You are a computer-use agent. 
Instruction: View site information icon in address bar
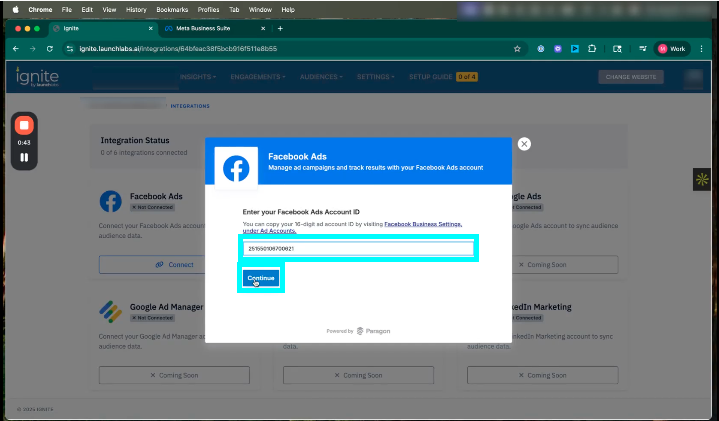(70, 49)
